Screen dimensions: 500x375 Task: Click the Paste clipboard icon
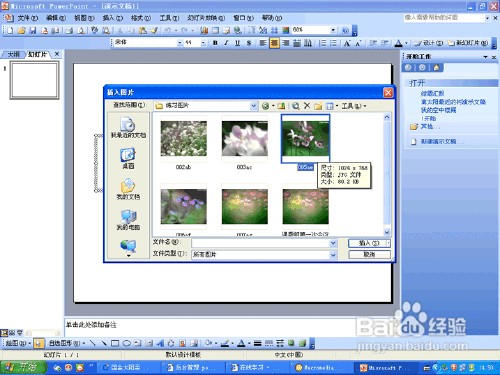tap(143, 31)
